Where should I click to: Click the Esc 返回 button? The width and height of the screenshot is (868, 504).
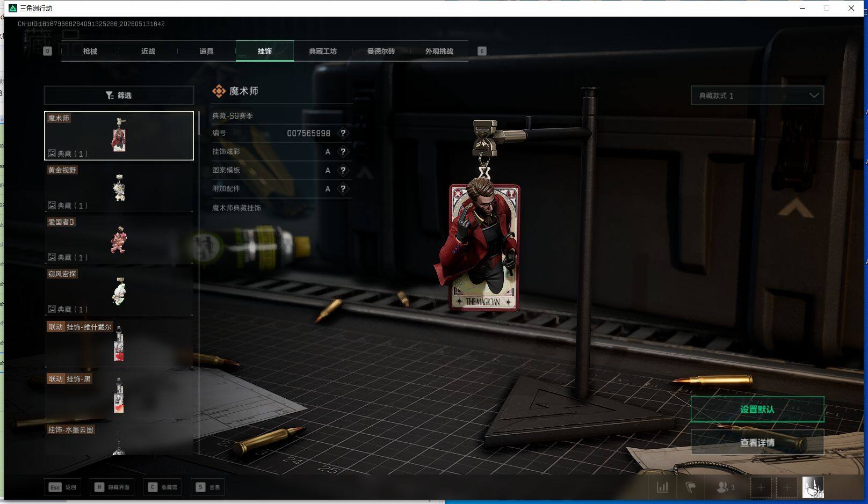(63, 487)
